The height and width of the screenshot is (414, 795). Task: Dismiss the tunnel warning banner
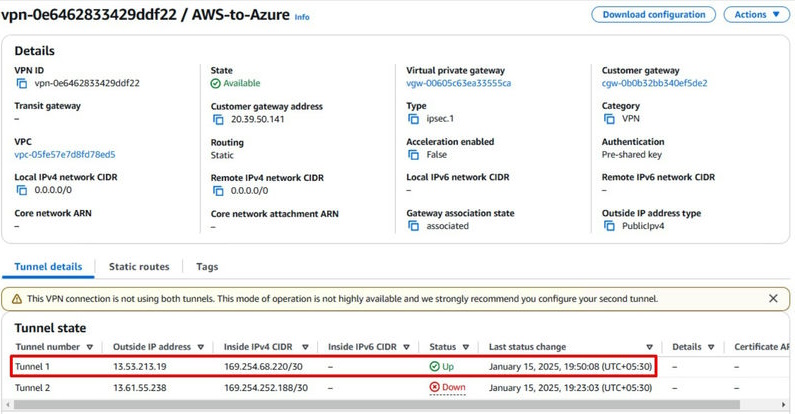click(773, 298)
